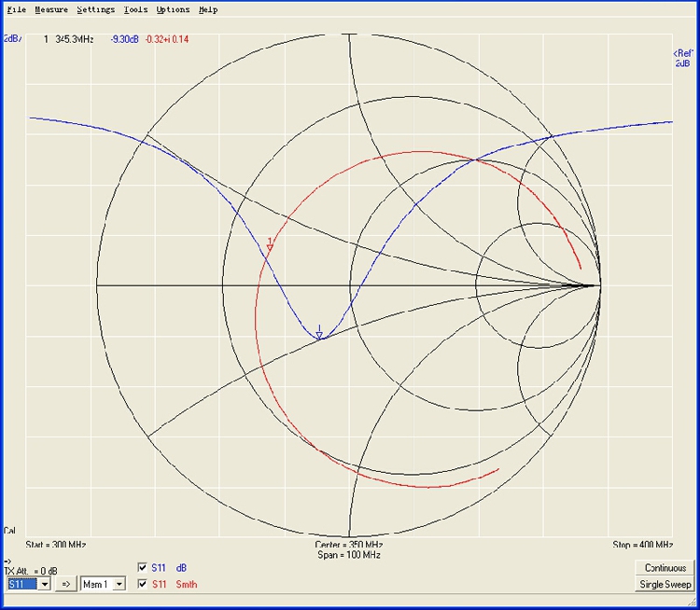700x610 pixels.
Task: Select blue marker at S11 dip minimum
Action: (319, 332)
